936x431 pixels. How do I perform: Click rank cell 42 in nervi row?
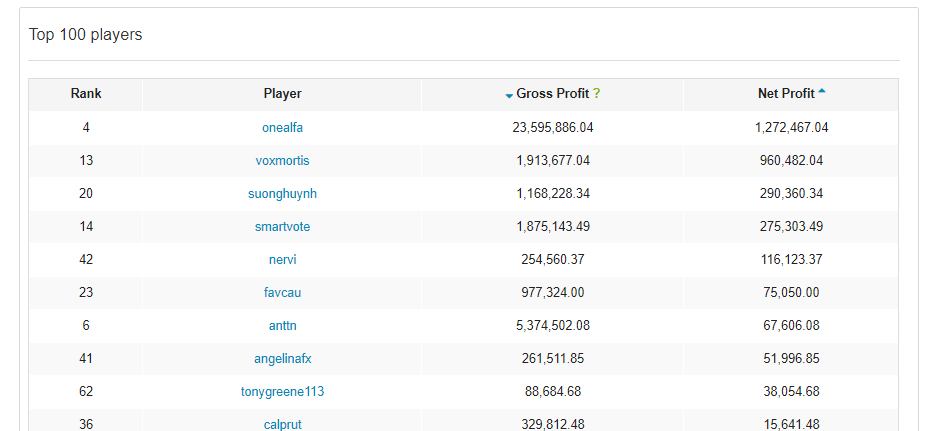(x=86, y=260)
